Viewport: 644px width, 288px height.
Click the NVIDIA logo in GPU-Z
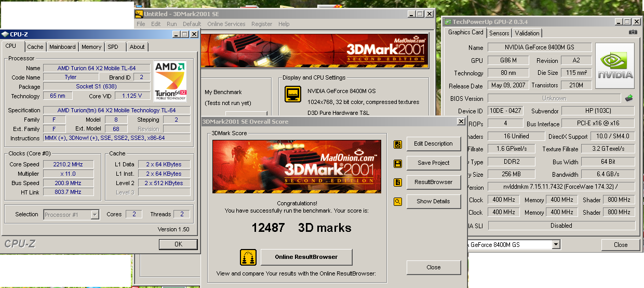[615, 67]
